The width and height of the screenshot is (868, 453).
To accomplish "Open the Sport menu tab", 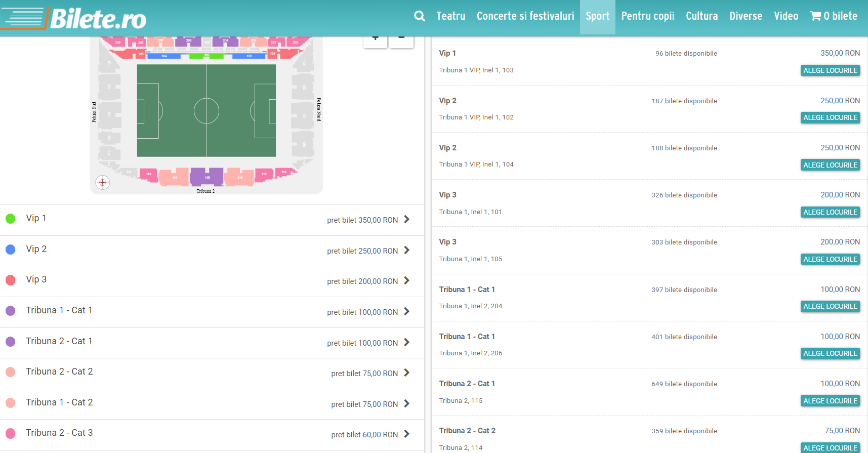I will [x=598, y=16].
